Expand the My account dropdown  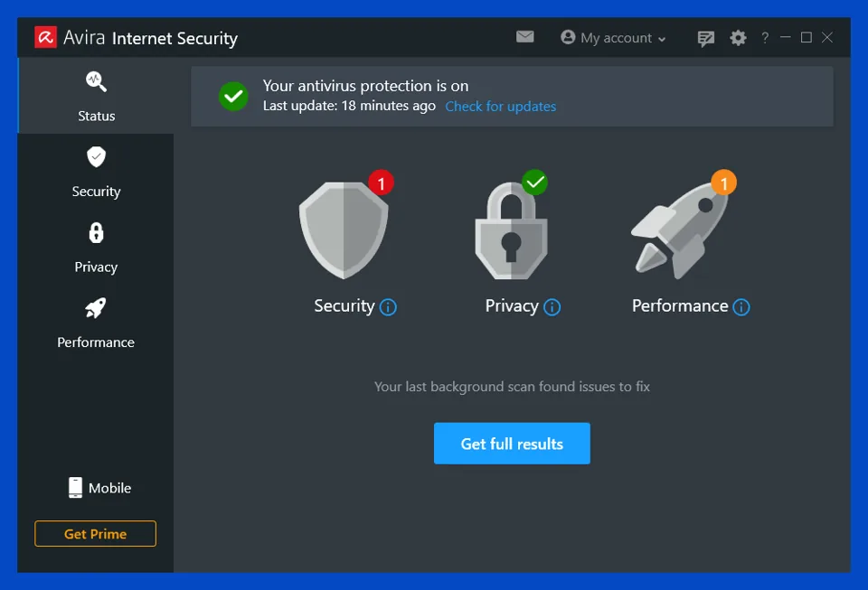(614, 38)
